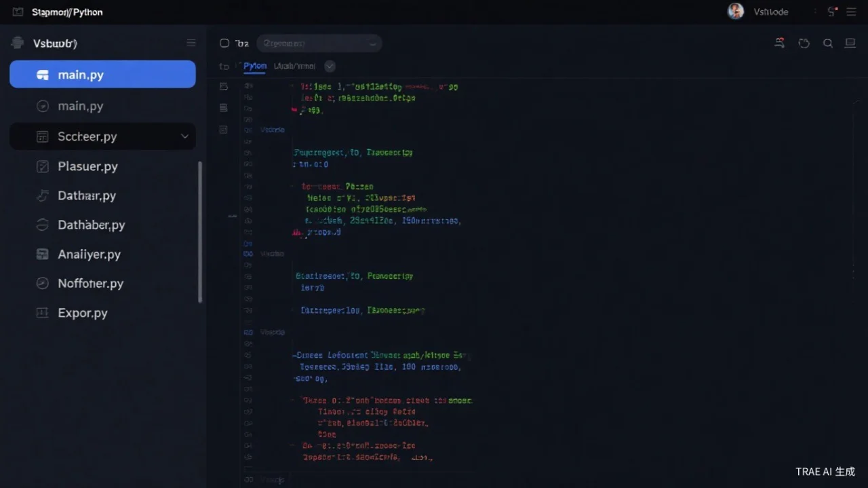Open the Anaiiyer.py file
This screenshot has width=868, height=488.
pos(90,255)
